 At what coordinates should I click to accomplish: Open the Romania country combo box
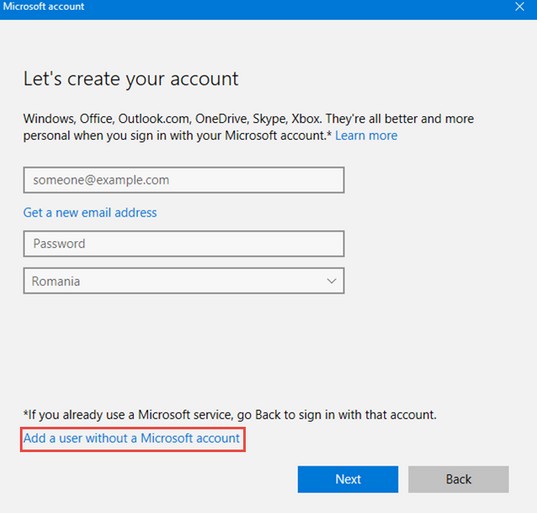tap(184, 281)
